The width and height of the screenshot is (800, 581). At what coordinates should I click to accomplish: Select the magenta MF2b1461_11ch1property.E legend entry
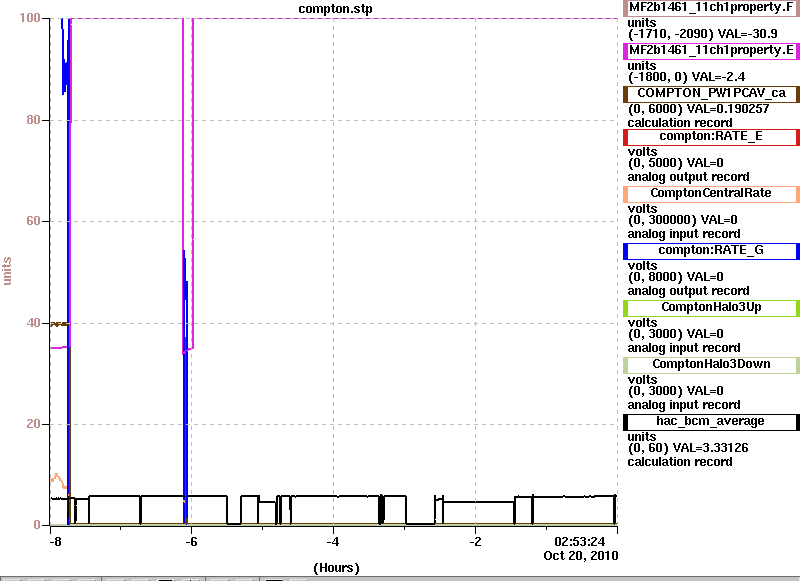[x=711, y=50]
